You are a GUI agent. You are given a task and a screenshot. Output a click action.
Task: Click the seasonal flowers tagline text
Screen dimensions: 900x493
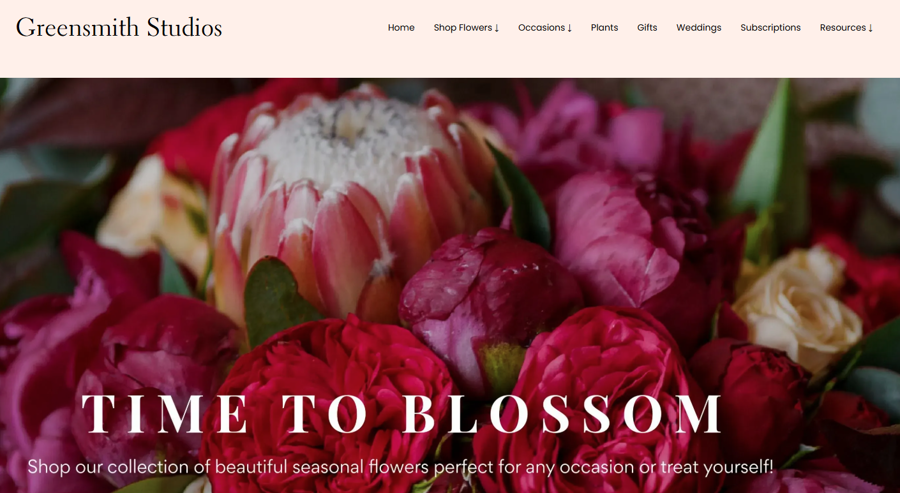[400, 467]
